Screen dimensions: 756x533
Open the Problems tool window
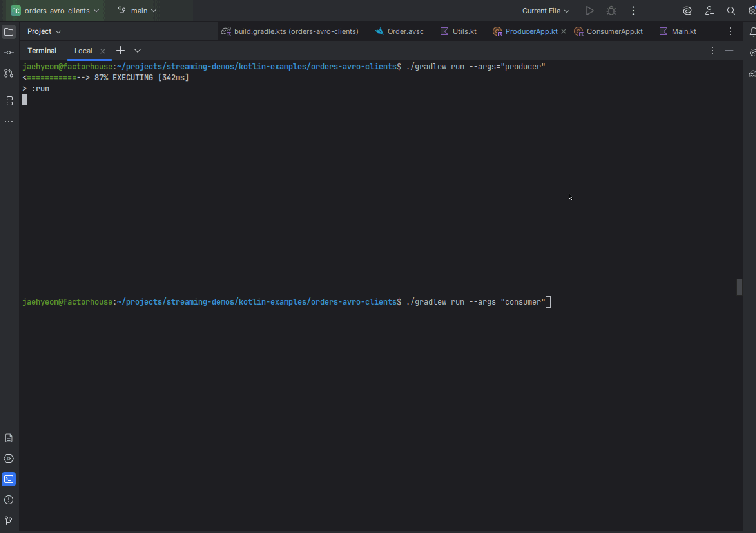(9, 500)
